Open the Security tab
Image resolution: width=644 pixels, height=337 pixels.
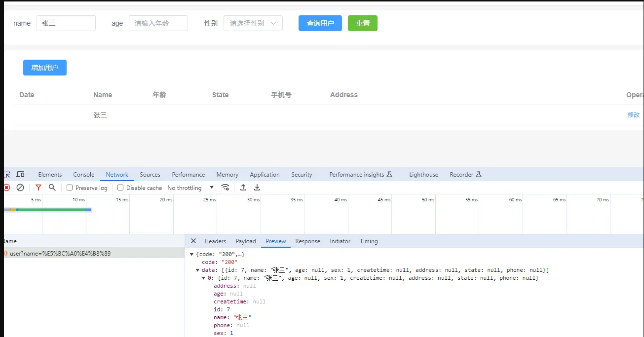(x=302, y=174)
